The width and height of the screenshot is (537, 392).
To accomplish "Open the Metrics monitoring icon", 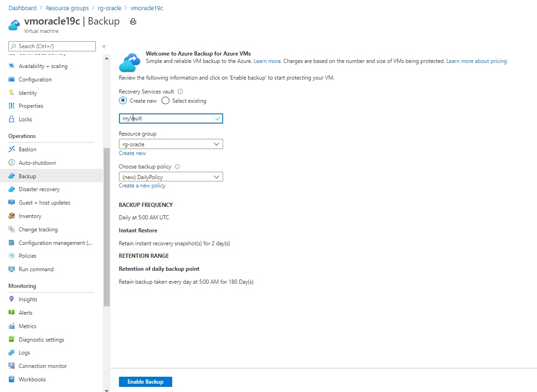I will pos(11,326).
